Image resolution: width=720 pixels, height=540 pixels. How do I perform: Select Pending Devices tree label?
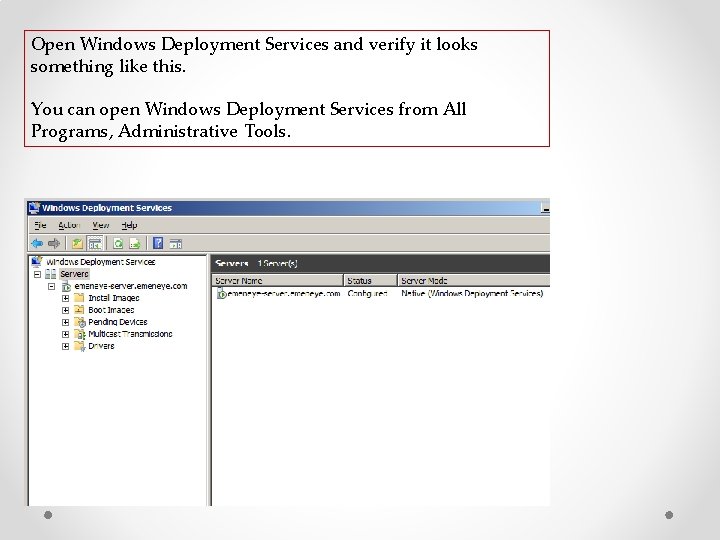(x=118, y=322)
